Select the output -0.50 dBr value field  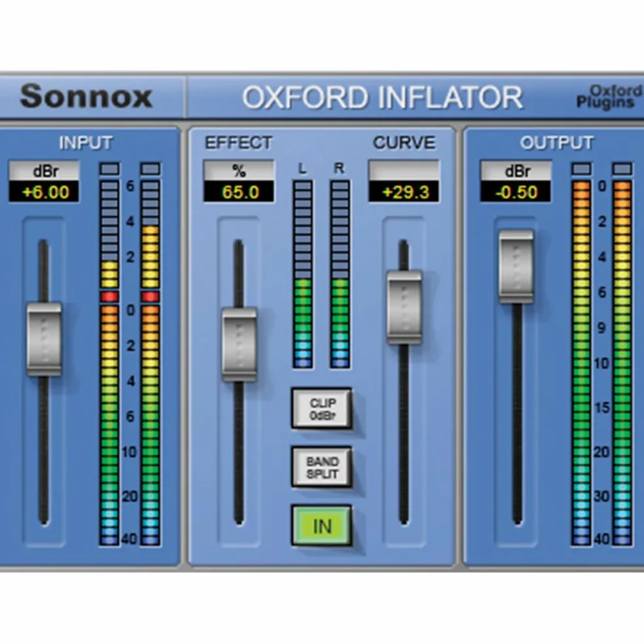pos(516,192)
